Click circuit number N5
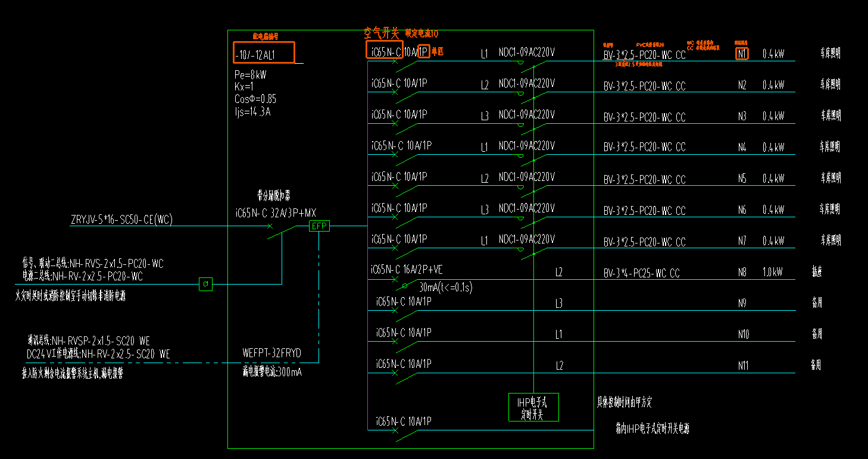 point(742,178)
